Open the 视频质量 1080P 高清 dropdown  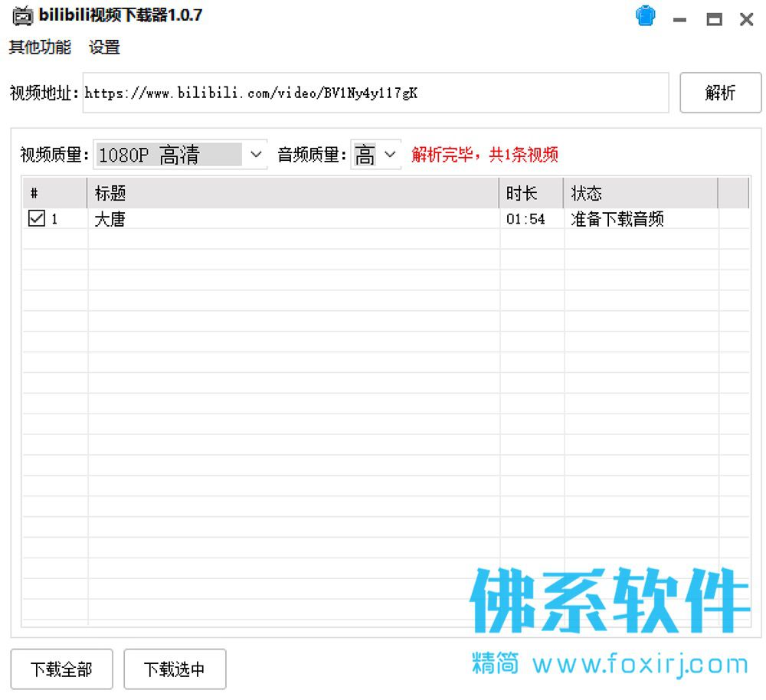[x=180, y=155]
